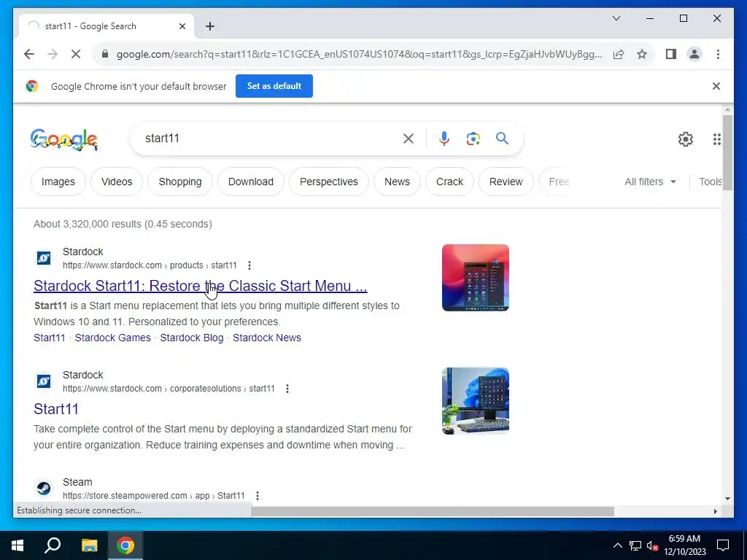Viewport: 747px width, 560px height.
Task: Open the Chrome profile avatar
Action: [694, 54]
